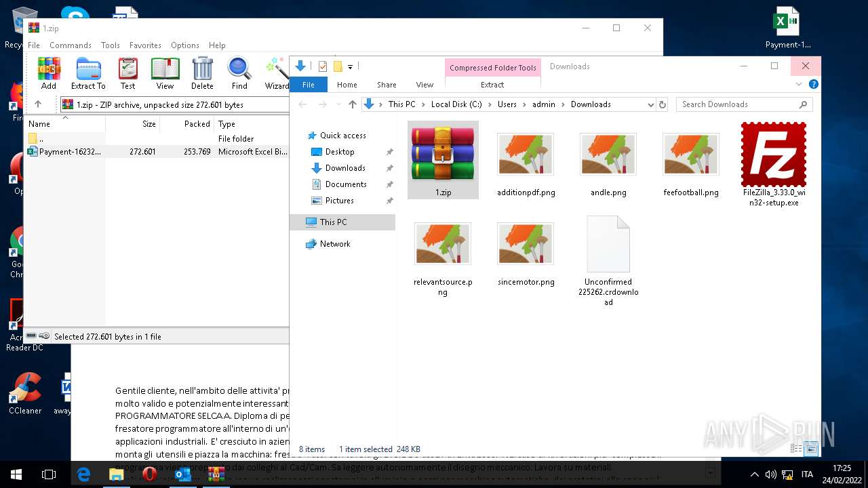Viewport: 868px width, 488px height.
Task: Open the File tab in Explorer
Action: (309, 85)
